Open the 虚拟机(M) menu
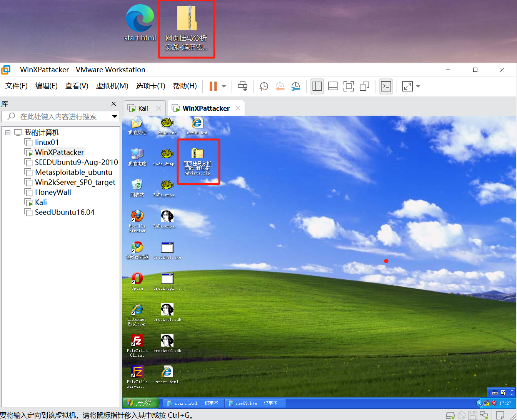This screenshot has width=517, height=420. click(112, 86)
